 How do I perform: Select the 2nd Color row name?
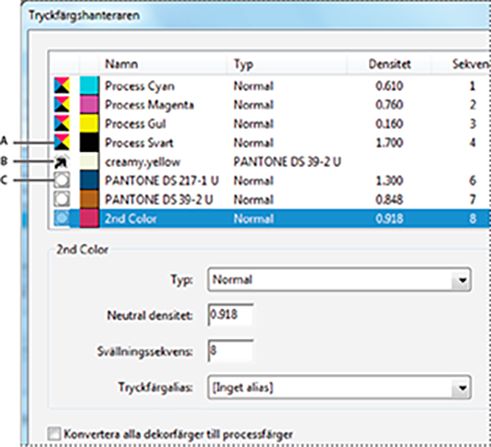click(131, 218)
